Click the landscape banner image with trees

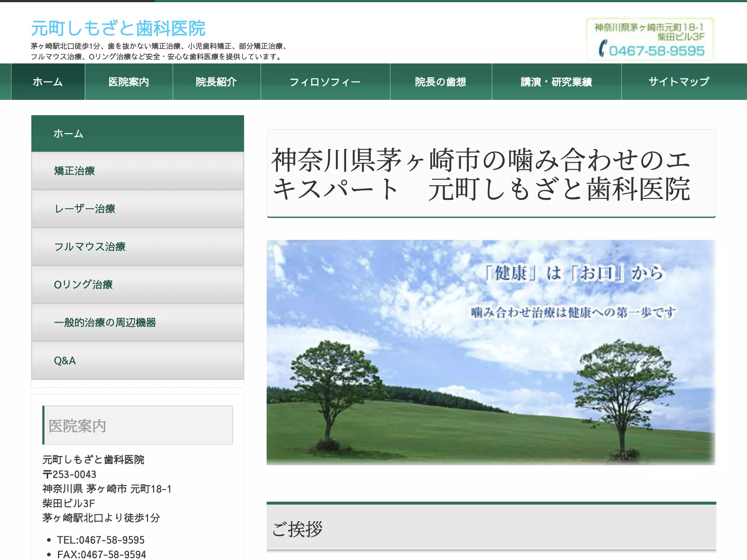pyautogui.click(x=491, y=352)
